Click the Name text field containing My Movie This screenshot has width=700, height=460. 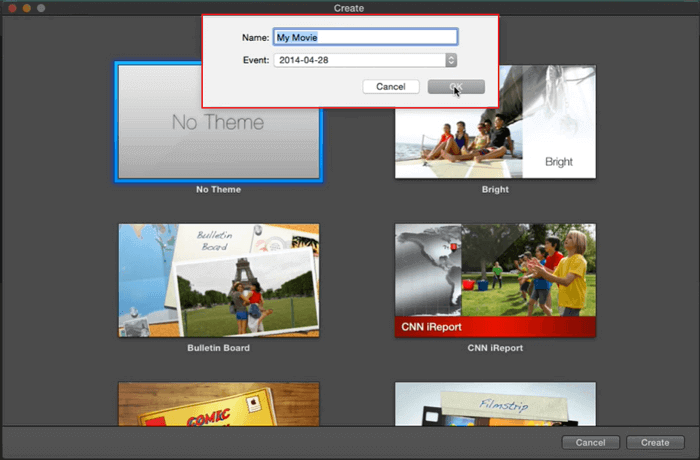365,37
